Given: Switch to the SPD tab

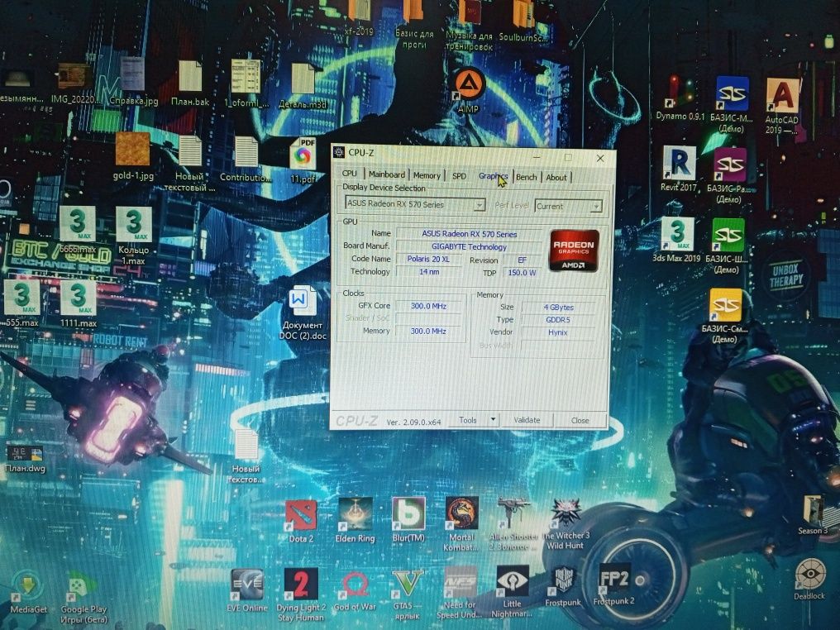Looking at the screenshot, I should coord(459,176).
